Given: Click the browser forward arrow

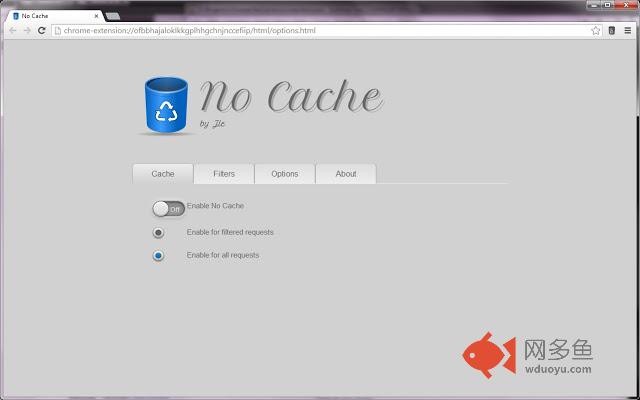Looking at the screenshot, I should [27, 31].
